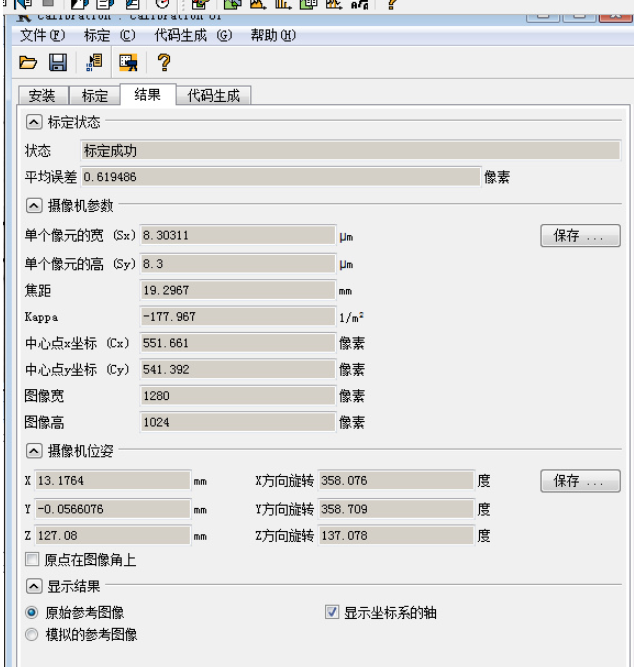Viewport: 634px width, 667px height.
Task: Click the Cx field showing 551.661
Action: [238, 343]
